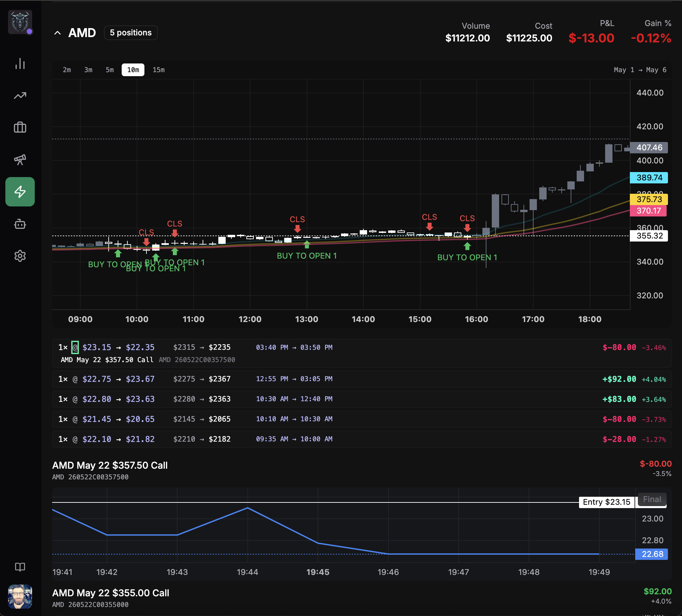Image resolution: width=682 pixels, height=616 pixels.
Task: Select the green lightning bolt sidebar icon
Action: coord(20,192)
